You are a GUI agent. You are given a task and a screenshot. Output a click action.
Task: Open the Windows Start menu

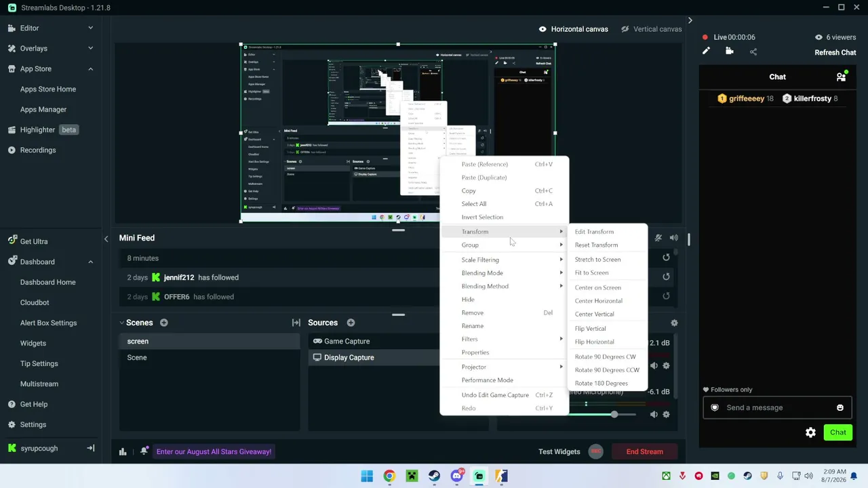point(367,476)
